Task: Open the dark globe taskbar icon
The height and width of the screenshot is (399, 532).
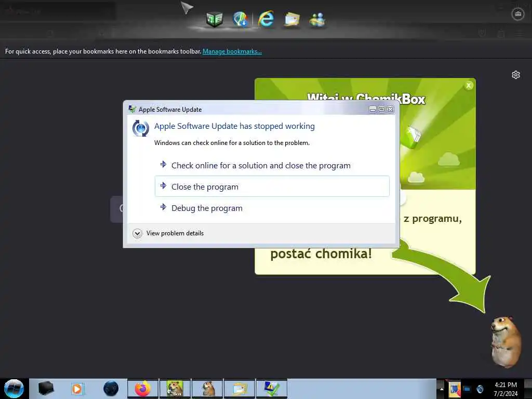Action: (x=111, y=389)
